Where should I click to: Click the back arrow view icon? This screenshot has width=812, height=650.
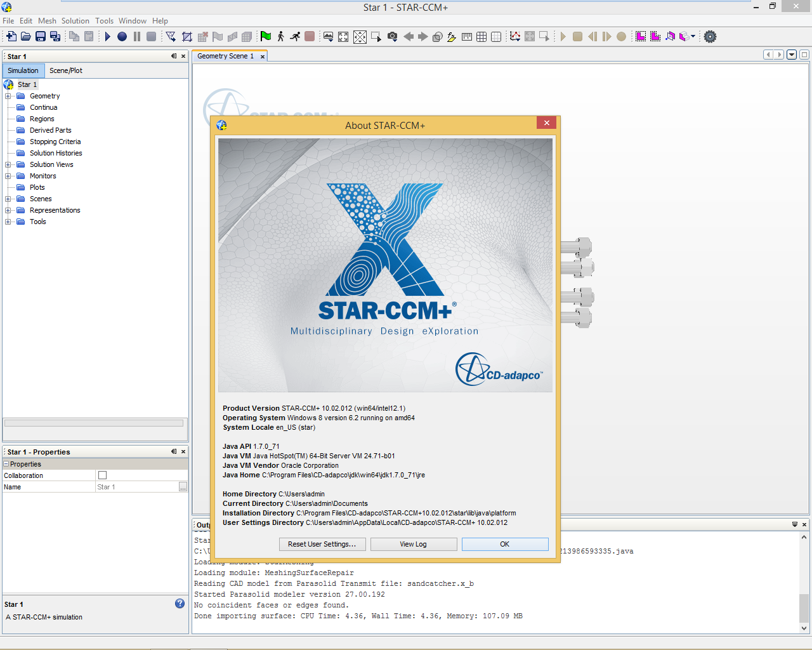[409, 37]
